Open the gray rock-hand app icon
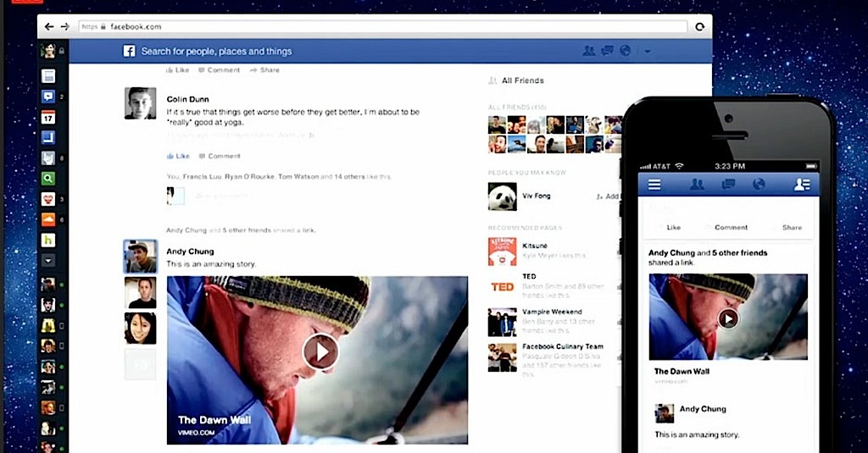 point(48,158)
